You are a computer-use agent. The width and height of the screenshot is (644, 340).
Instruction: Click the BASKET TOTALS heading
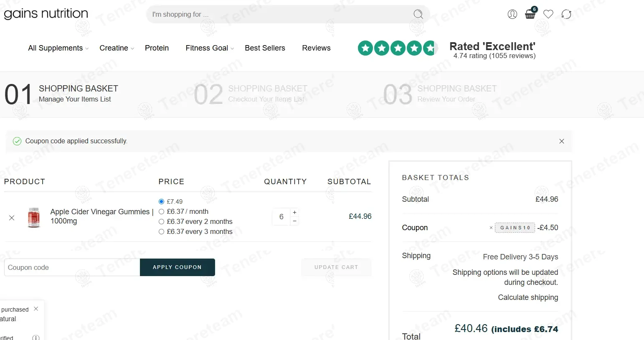(x=435, y=178)
